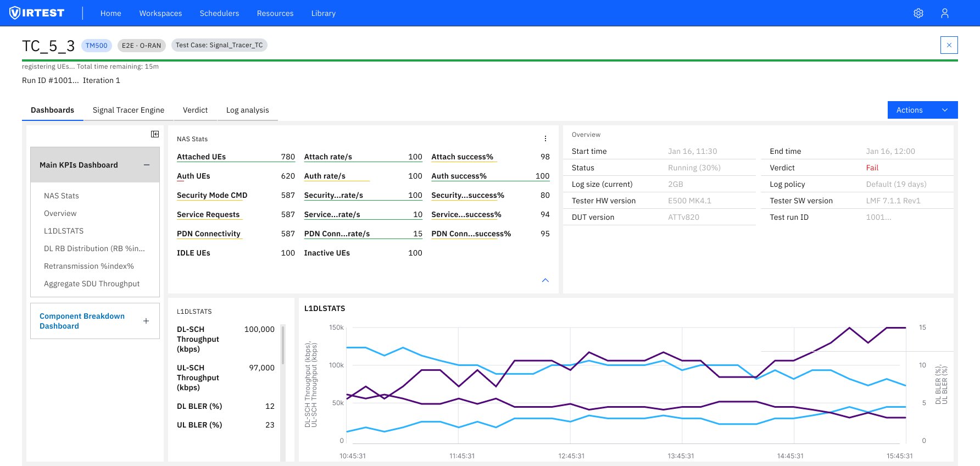Viewport: 980px width, 466px height.
Task: Select L1DLSTATS in the sidebar list
Action: (x=64, y=231)
